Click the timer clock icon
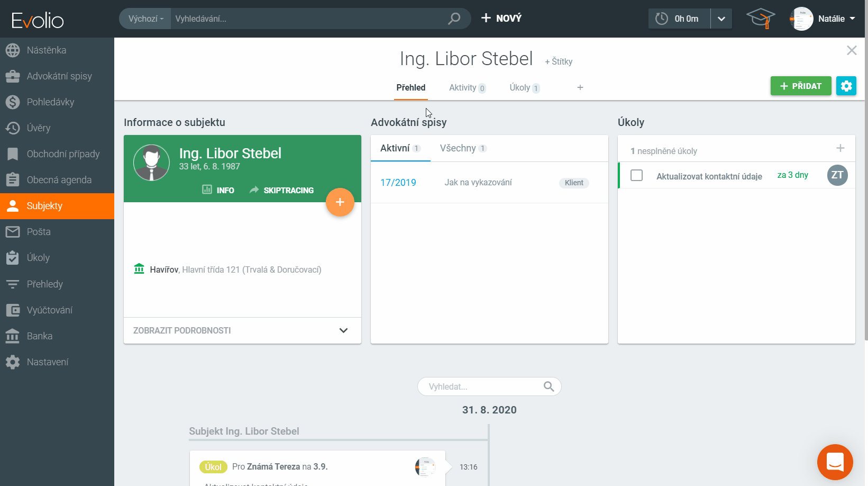This screenshot has width=868, height=486. tap(661, 19)
